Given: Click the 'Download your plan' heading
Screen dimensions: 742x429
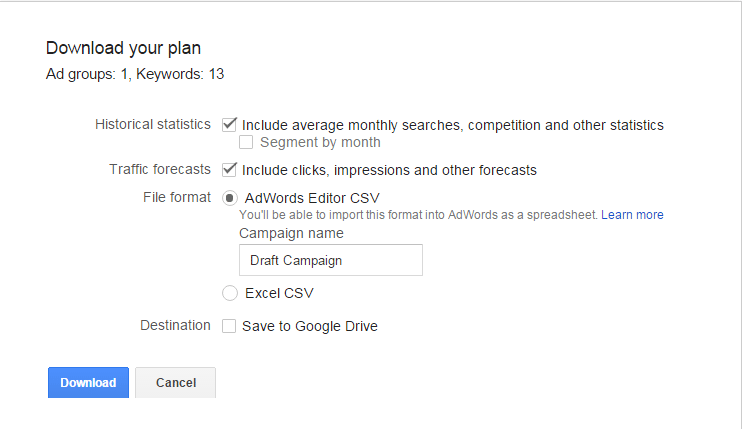Looking at the screenshot, I should (124, 48).
